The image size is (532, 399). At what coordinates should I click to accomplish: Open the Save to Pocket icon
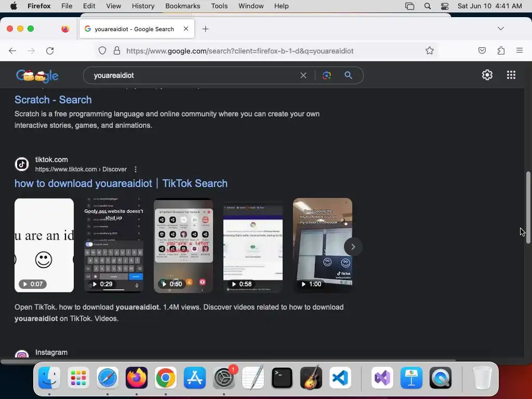482,50
